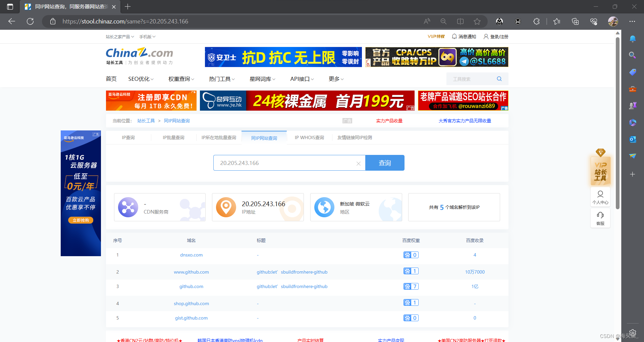Open the sidebar search icon
This screenshot has height=342, width=644.
pos(633,55)
